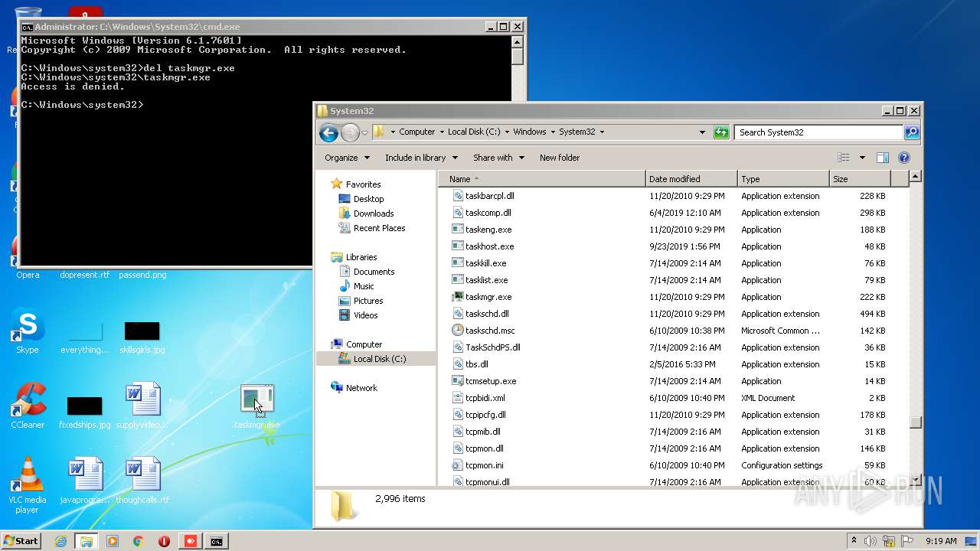The image size is (980, 551).
Task: Sort by the Type column header
Action: [783, 179]
